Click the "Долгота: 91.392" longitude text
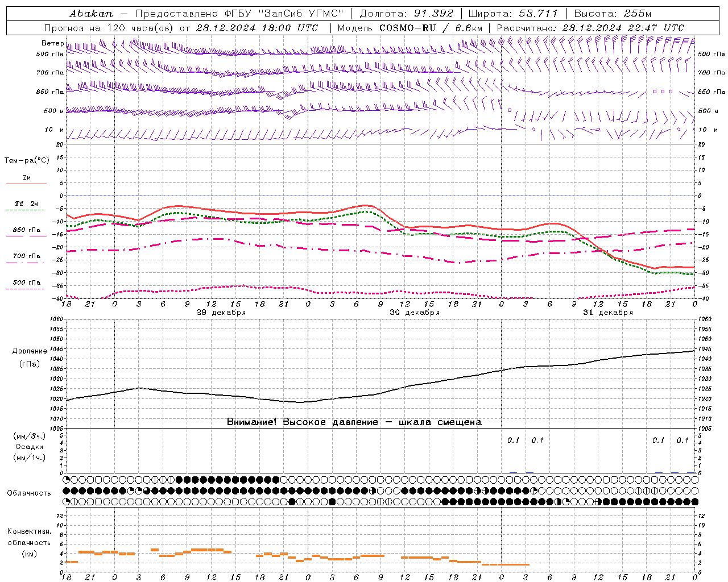This screenshot has width=728, height=582. point(407,14)
